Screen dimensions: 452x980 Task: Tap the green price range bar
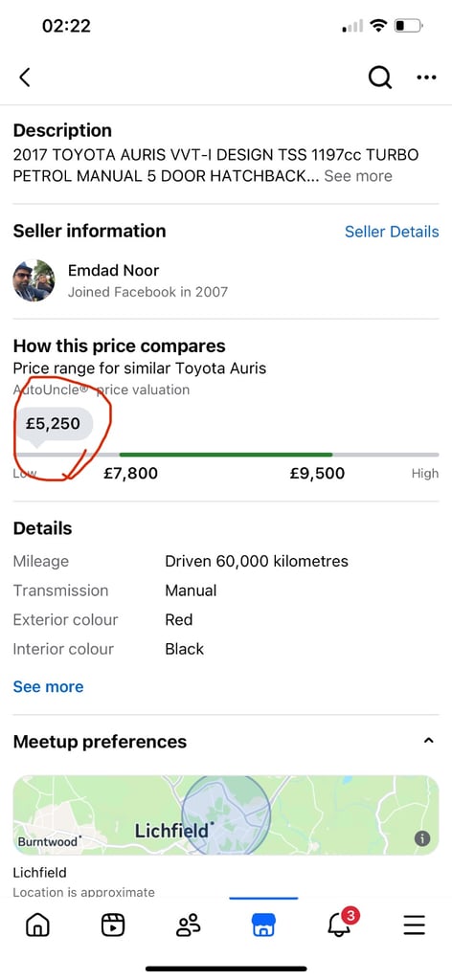click(x=226, y=455)
